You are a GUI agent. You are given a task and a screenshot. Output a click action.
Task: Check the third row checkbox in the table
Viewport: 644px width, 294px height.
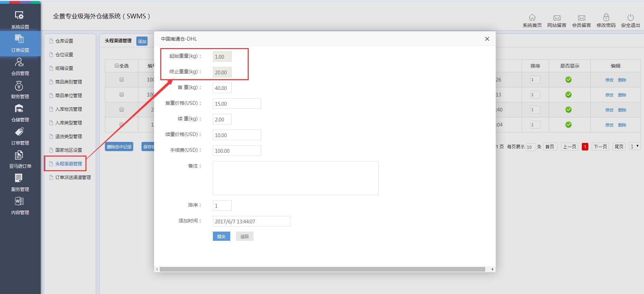tap(122, 109)
